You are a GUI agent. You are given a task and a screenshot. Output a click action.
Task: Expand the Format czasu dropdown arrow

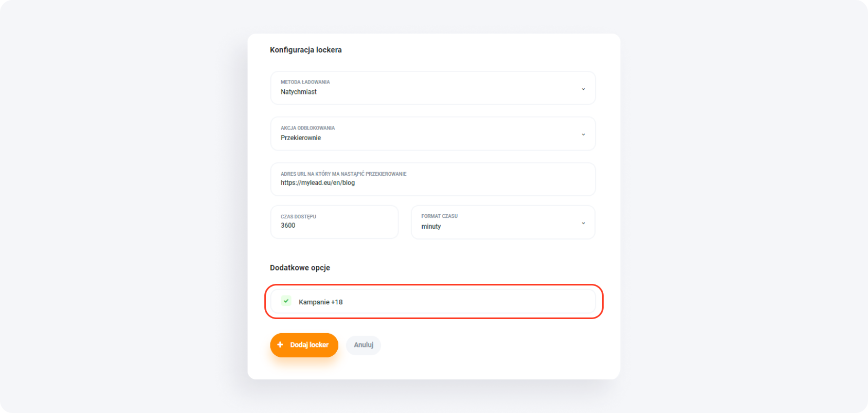point(583,223)
